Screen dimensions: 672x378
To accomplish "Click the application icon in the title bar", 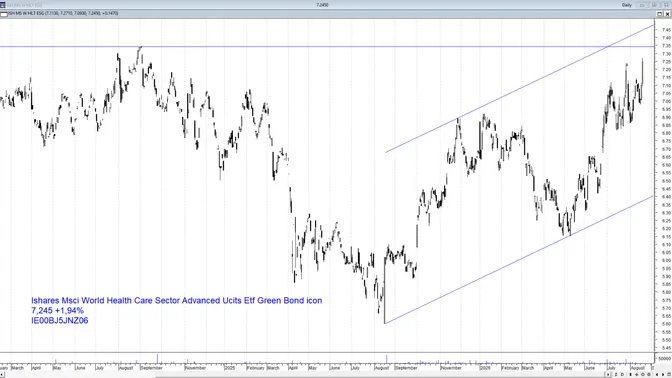I will tap(3, 5).
